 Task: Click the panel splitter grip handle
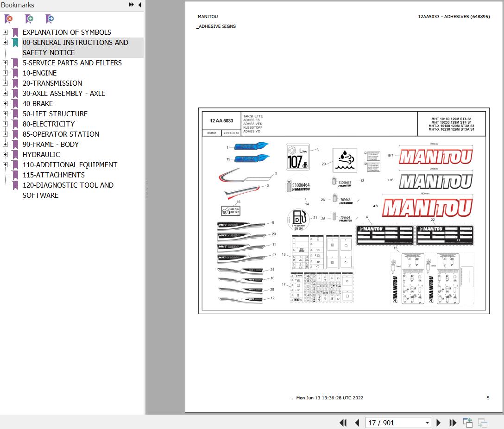[x=147, y=189]
